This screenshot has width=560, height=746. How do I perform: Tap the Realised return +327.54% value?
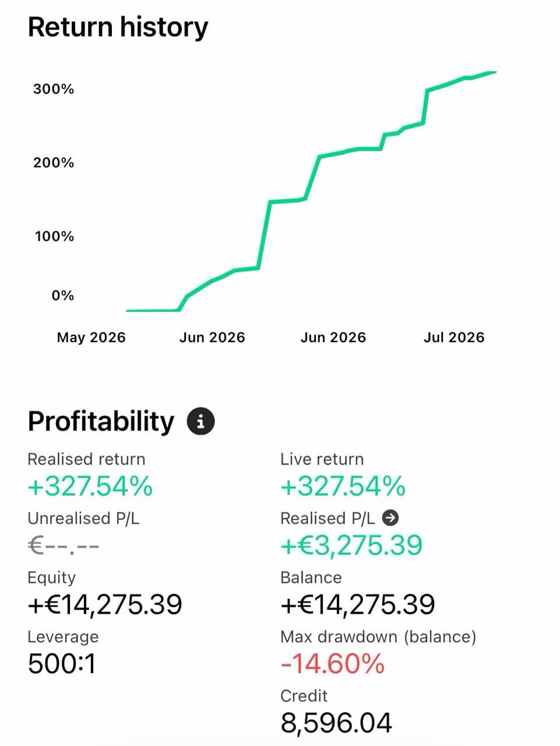pos(90,486)
